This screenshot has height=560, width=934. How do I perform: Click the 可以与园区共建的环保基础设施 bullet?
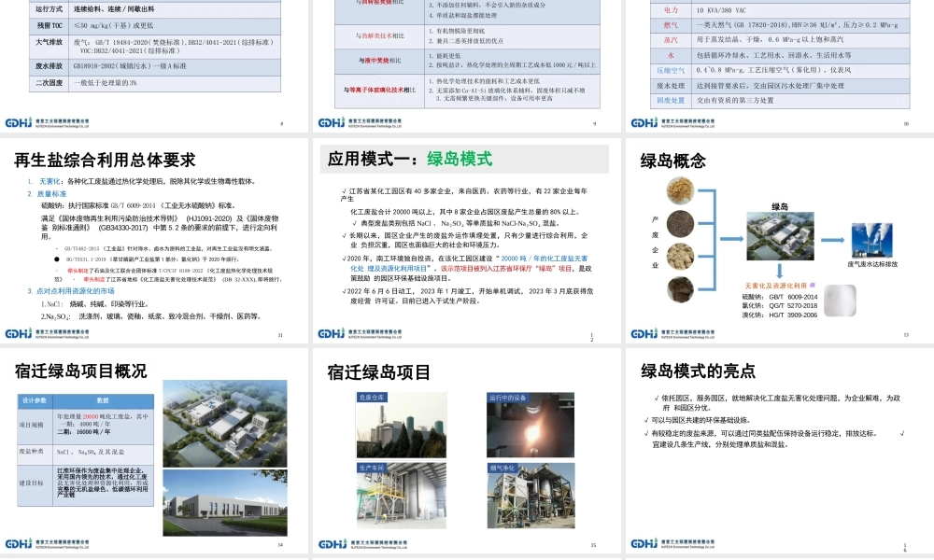pos(700,420)
